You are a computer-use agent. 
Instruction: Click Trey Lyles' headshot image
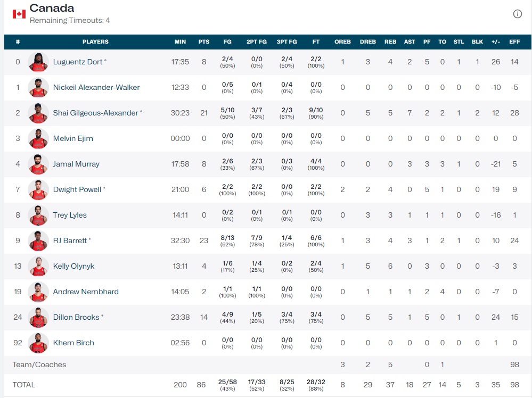pos(38,215)
